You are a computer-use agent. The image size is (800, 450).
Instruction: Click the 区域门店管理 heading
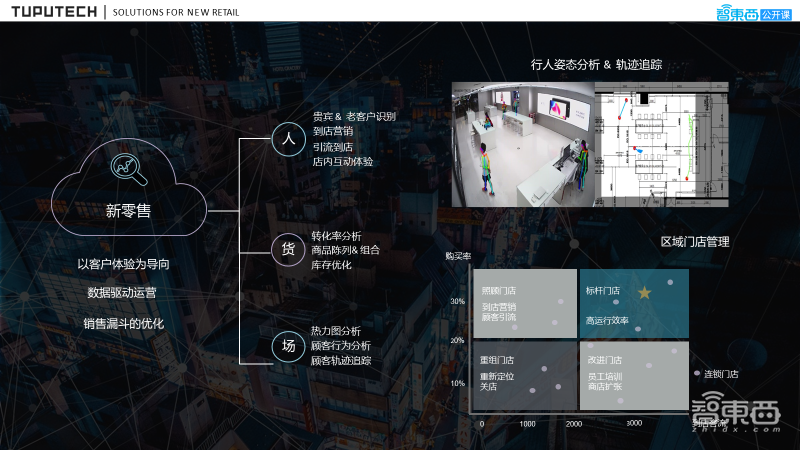click(x=695, y=242)
